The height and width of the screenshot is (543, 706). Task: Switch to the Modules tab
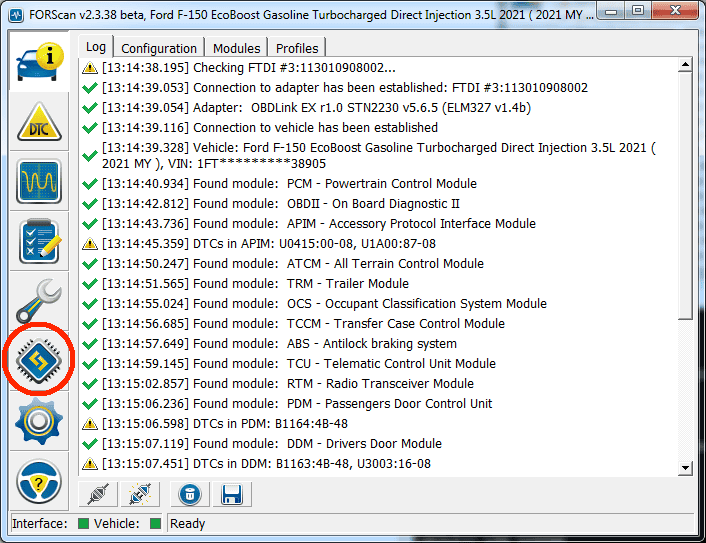pyautogui.click(x=236, y=48)
